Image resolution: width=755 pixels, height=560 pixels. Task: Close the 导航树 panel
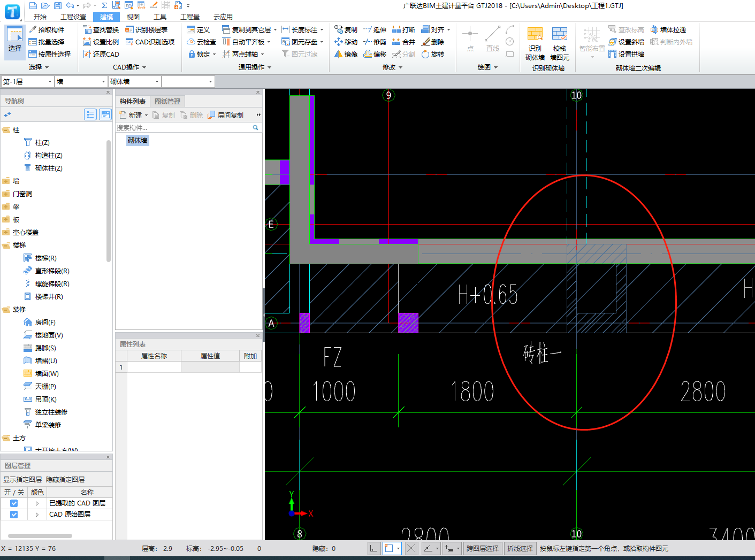108,93
